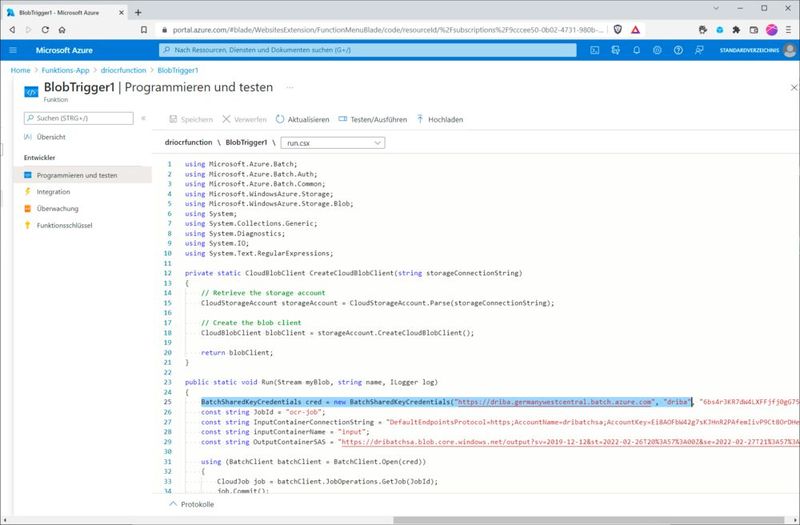Open the feedback icon
The width and height of the screenshot is (800, 525).
coord(699,50)
